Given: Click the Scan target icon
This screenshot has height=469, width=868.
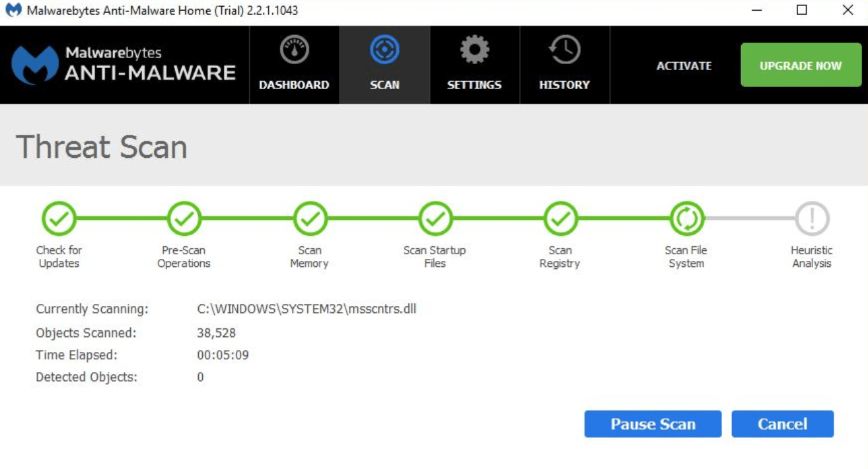Looking at the screenshot, I should pos(384,51).
